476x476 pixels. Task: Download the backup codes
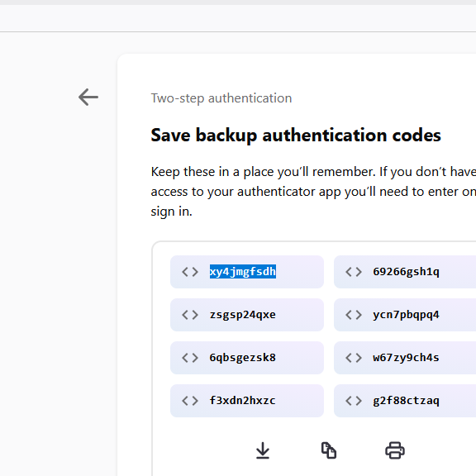(263, 450)
